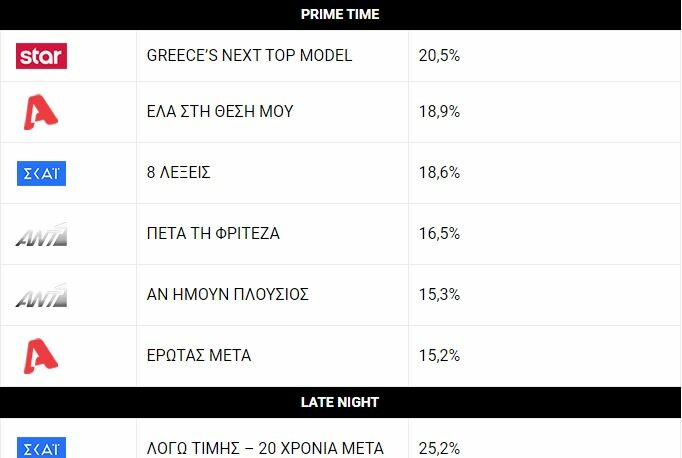Click the 16,5% rating value

tap(439, 234)
